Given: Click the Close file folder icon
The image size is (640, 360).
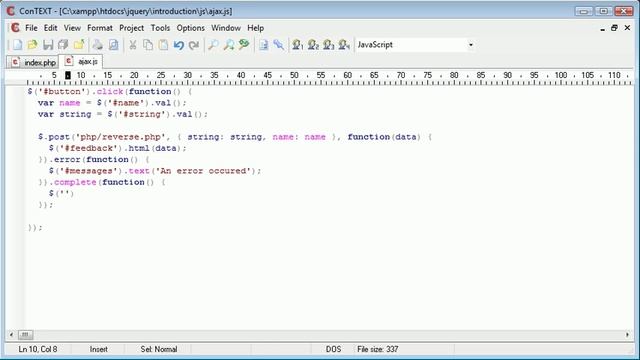Looking at the screenshot, I should [79, 45].
